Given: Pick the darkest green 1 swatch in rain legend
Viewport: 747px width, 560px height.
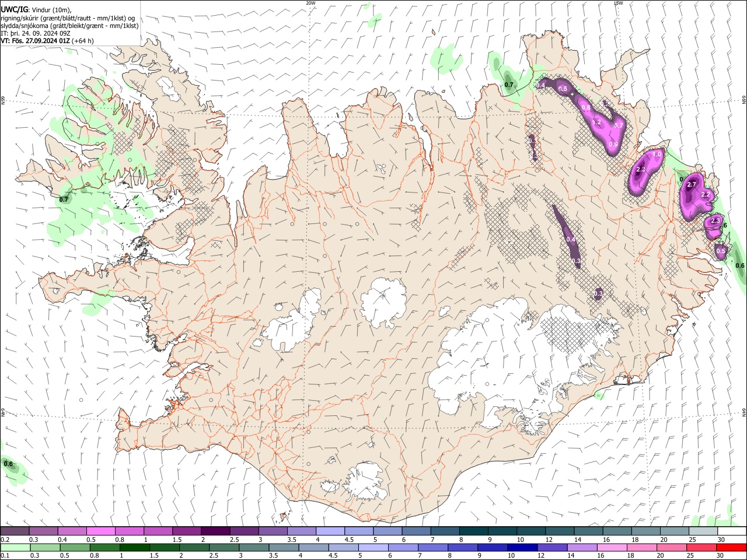Looking at the screenshot, I should pyautogui.click(x=134, y=547).
